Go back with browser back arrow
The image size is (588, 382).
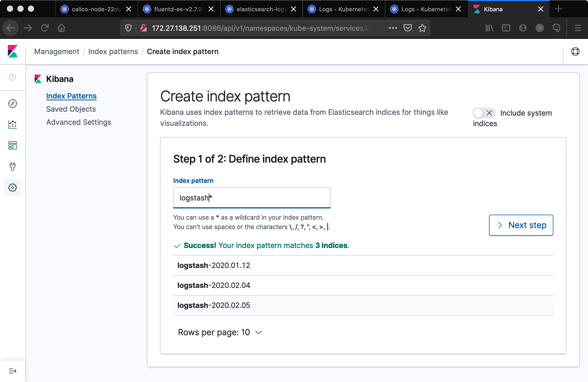pyautogui.click(x=10, y=28)
